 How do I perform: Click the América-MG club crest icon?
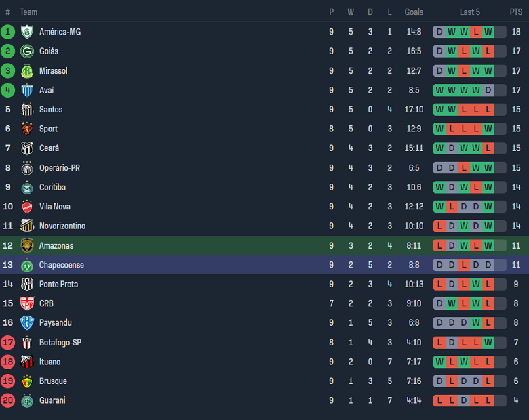coord(27,32)
